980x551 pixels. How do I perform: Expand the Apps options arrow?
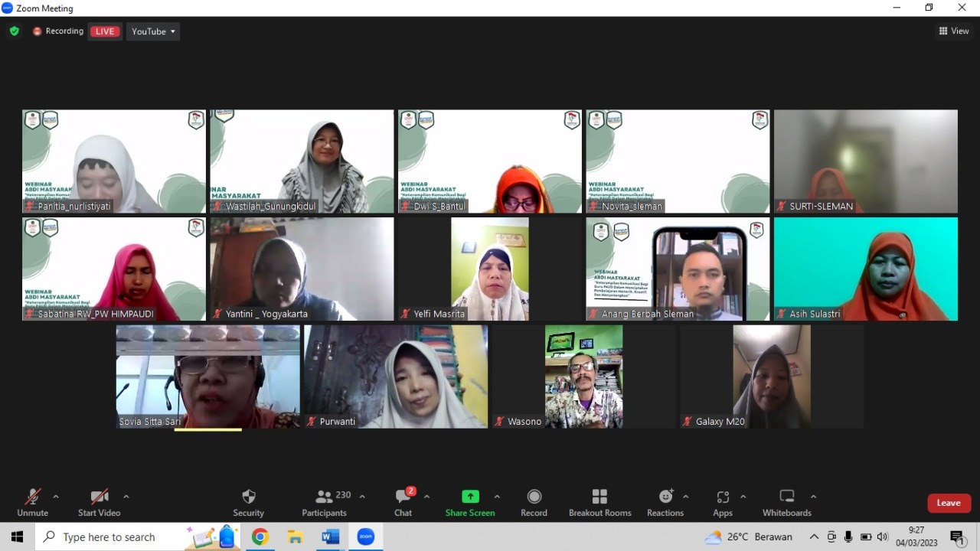pos(743,497)
